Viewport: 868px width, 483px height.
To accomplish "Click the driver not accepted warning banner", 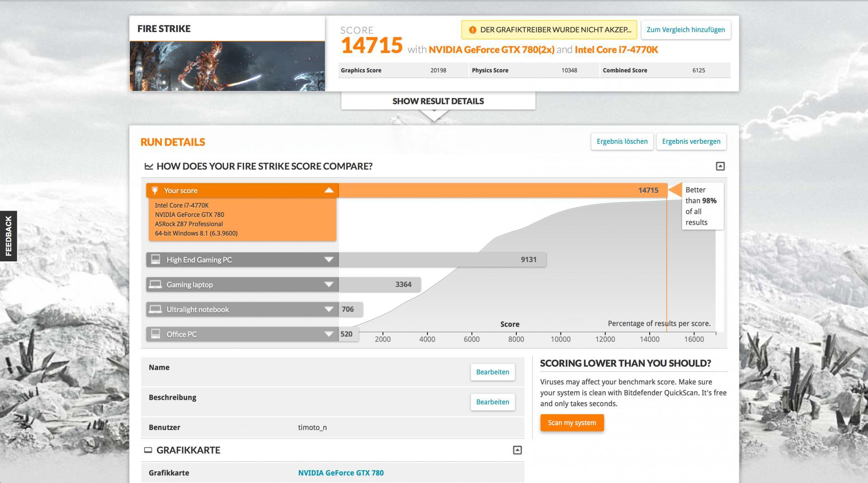I will coord(549,30).
